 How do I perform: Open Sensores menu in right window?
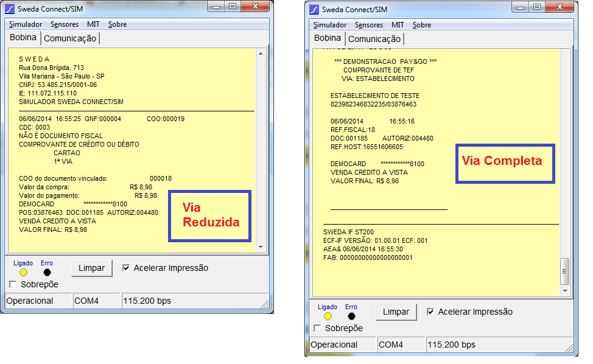pos(369,25)
